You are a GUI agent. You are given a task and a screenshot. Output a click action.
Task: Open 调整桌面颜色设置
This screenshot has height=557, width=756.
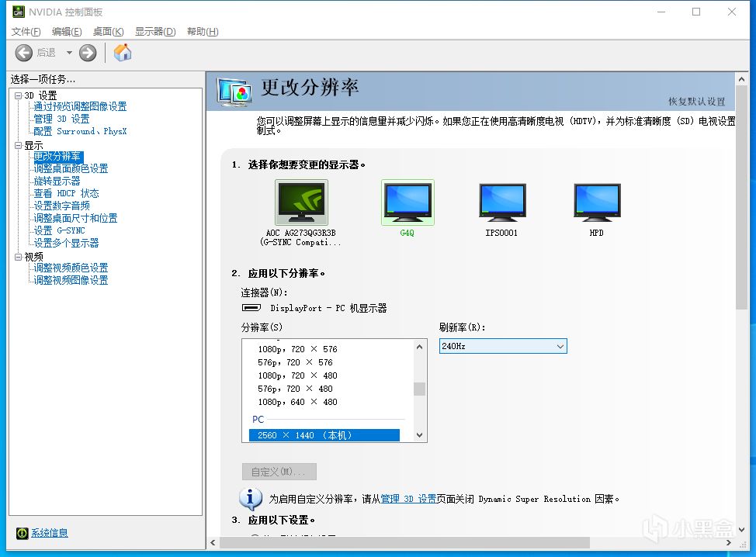71,168
